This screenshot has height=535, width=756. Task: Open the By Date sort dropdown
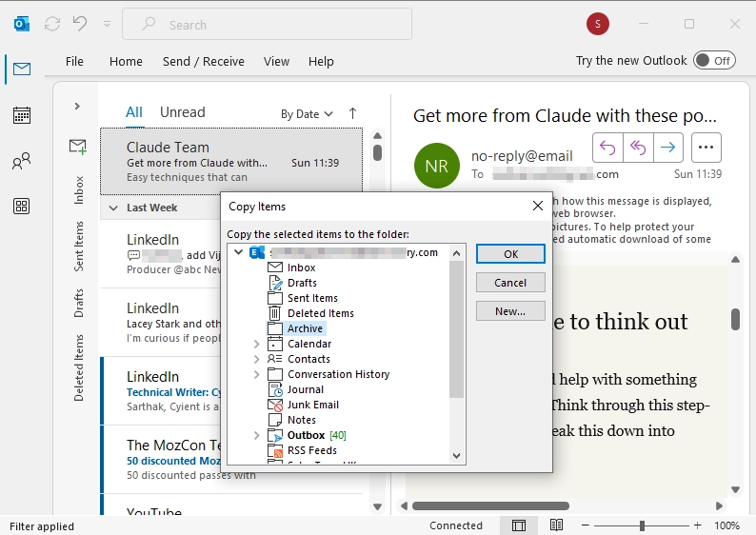307,114
